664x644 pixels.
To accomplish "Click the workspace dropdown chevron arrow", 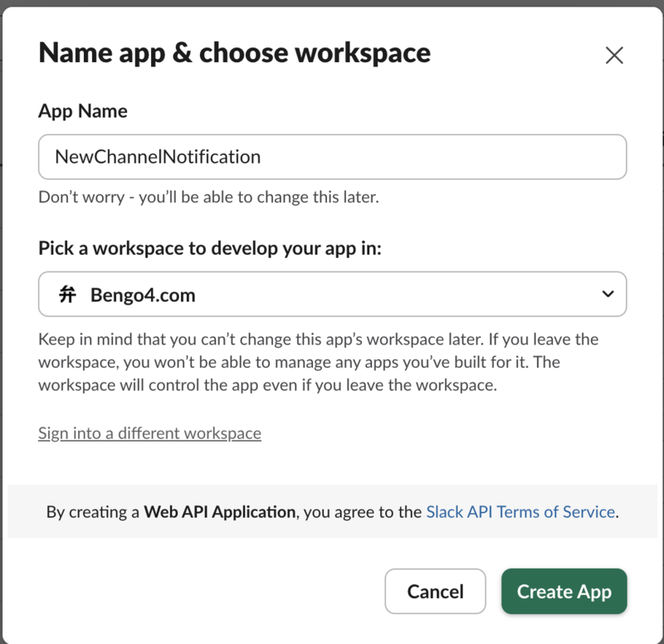I will 608,294.
